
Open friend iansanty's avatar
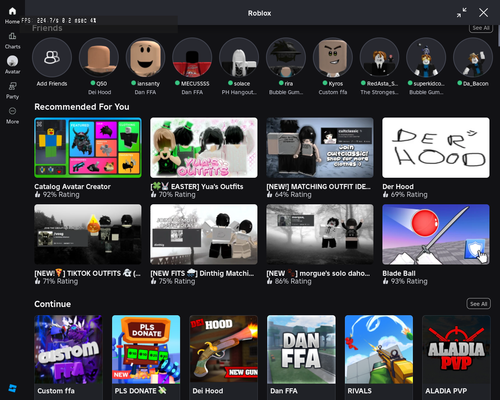(x=145, y=57)
